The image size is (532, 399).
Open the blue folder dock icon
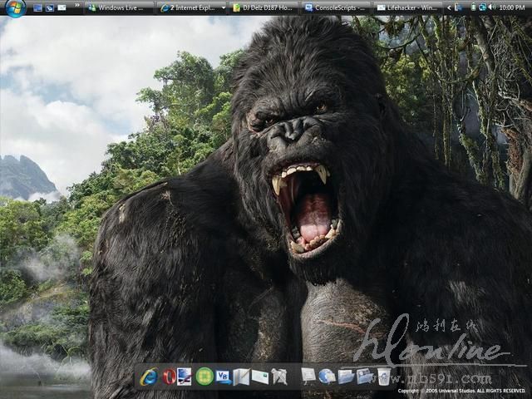346,377
